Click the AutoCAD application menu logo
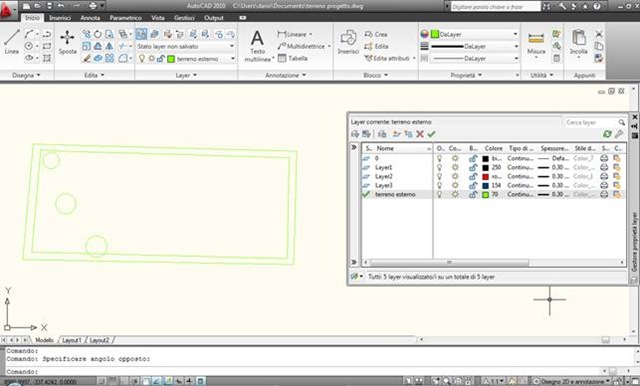The width and height of the screenshot is (640, 386). point(8,10)
